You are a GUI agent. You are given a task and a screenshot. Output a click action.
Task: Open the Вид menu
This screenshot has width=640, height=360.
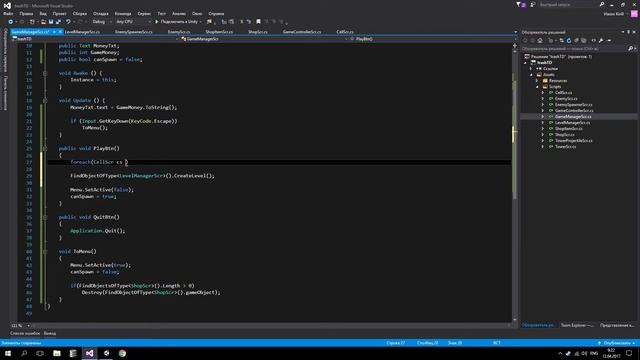click(43, 13)
